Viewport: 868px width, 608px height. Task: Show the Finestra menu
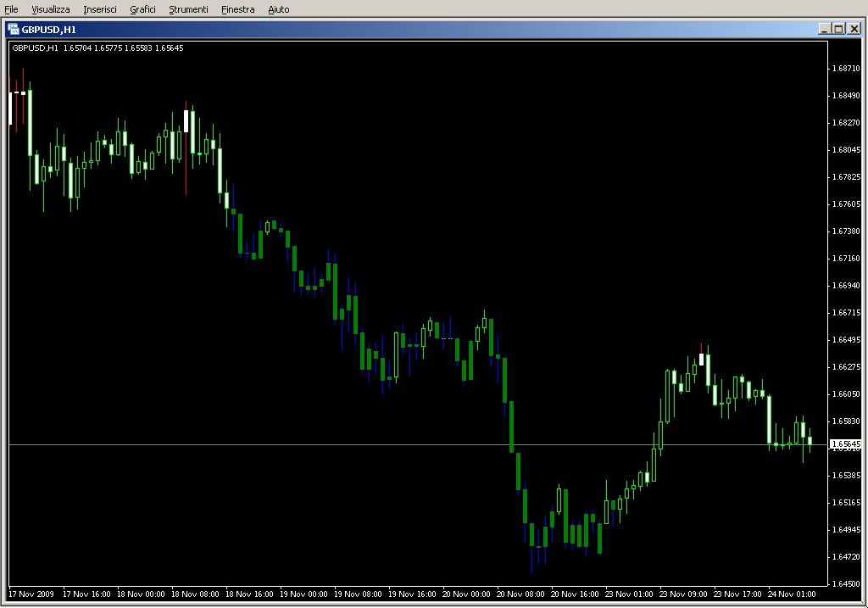pos(237,9)
